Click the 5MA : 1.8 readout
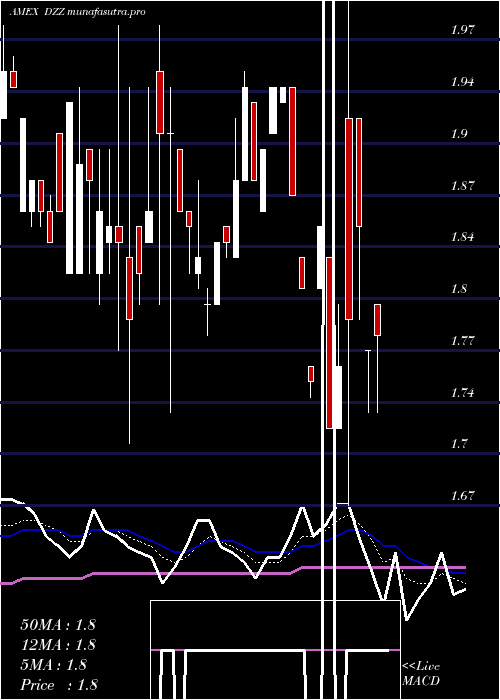This screenshot has width=500, height=700. (54, 665)
